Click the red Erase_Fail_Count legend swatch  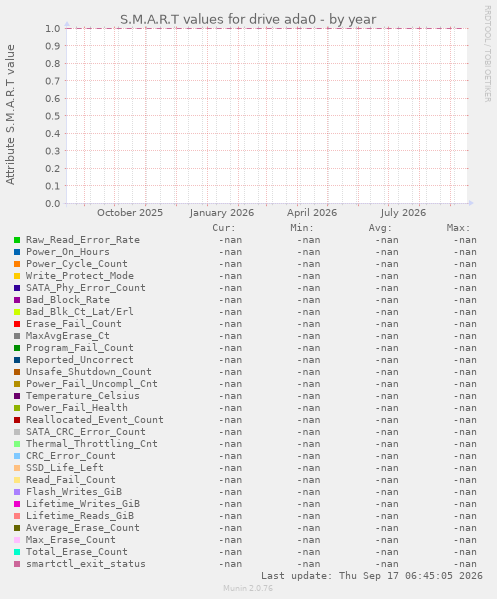tap(17, 324)
